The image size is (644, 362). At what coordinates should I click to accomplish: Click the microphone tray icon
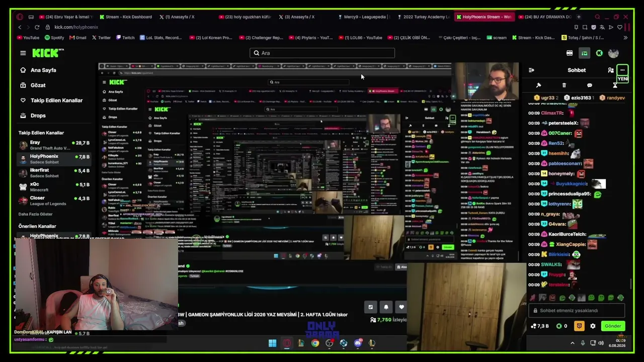[583, 343]
